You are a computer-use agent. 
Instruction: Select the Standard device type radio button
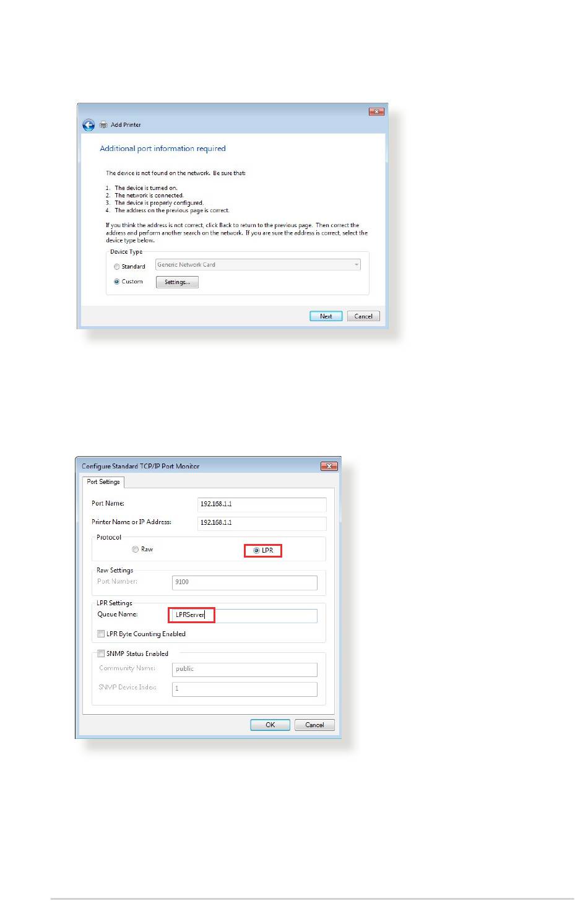[x=116, y=267]
